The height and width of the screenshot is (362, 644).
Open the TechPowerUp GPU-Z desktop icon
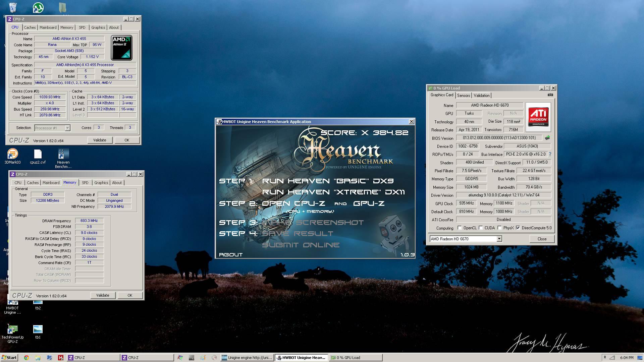tap(12, 334)
